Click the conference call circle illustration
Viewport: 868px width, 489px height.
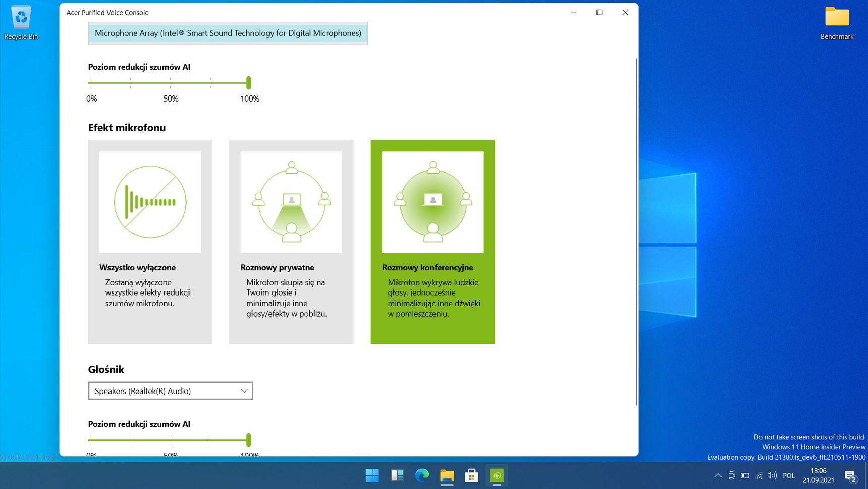pyautogui.click(x=432, y=202)
